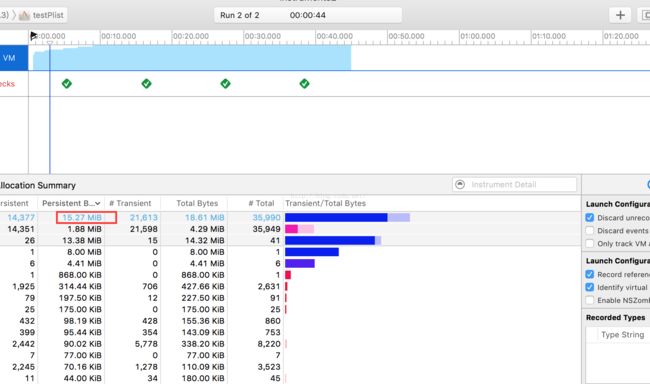
Task: Click the Instrument Detail search field
Action: [x=514, y=185]
